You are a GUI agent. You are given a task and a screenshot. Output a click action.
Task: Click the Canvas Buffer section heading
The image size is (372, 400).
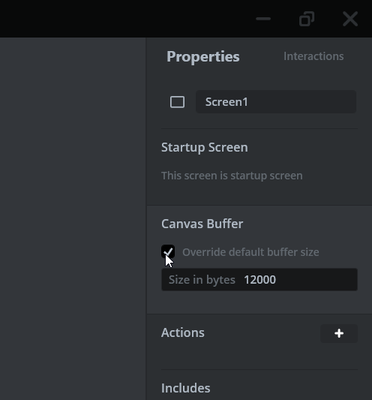tap(202, 224)
